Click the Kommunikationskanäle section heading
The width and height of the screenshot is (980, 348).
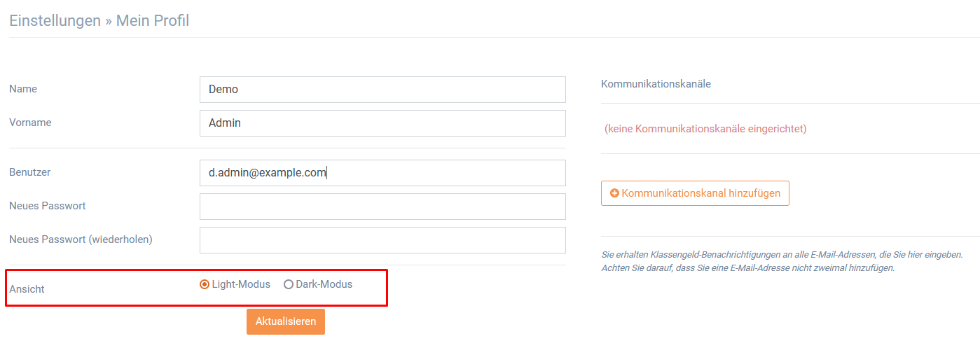656,83
